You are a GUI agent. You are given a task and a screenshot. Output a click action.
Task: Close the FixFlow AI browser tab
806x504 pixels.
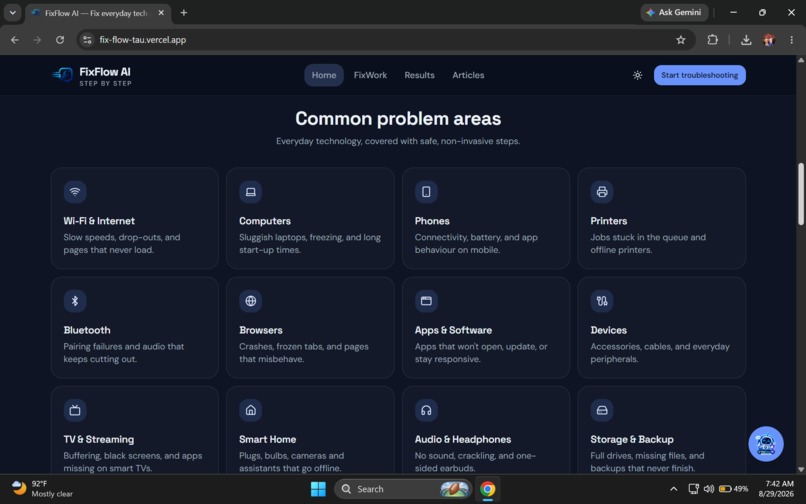(x=161, y=13)
